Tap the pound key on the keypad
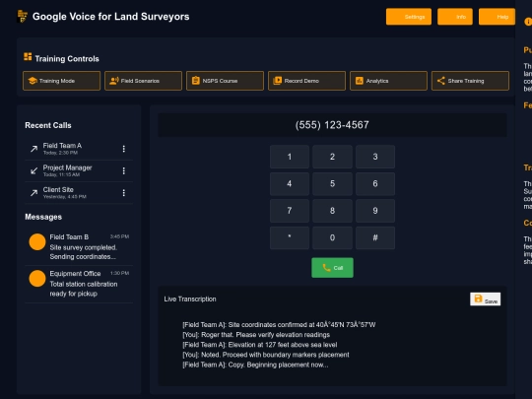Screen dimensions: 532x399 [375, 237]
